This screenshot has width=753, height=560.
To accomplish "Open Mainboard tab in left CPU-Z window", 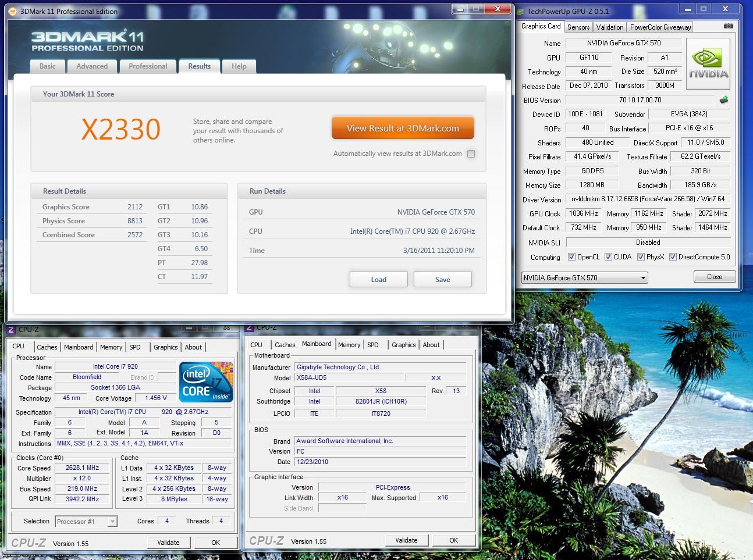I will [x=79, y=347].
